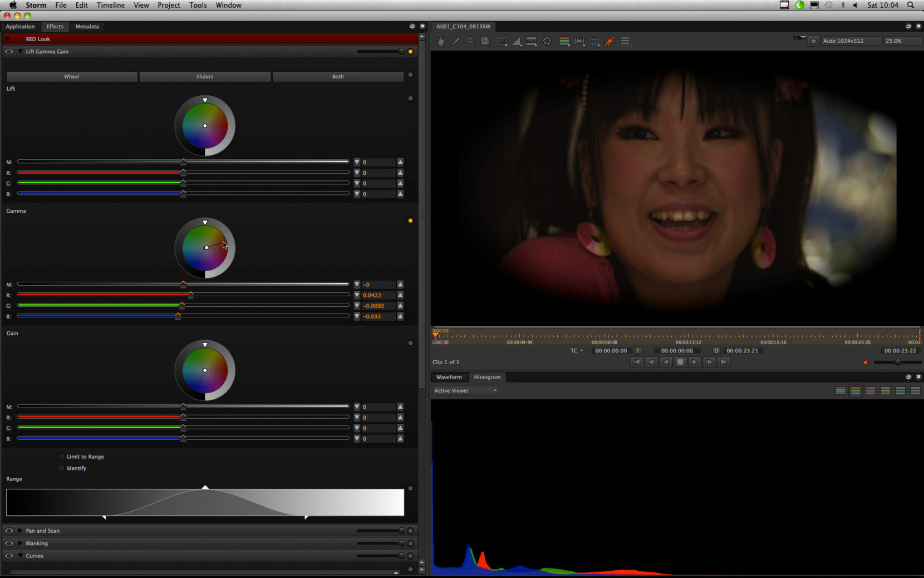The image size is (924, 578).
Task: Enable the Limit to Range checkbox
Action: tap(61, 456)
